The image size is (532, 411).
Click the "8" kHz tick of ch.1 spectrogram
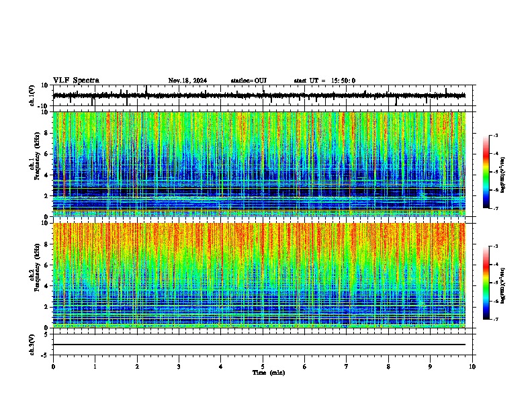(x=46, y=133)
